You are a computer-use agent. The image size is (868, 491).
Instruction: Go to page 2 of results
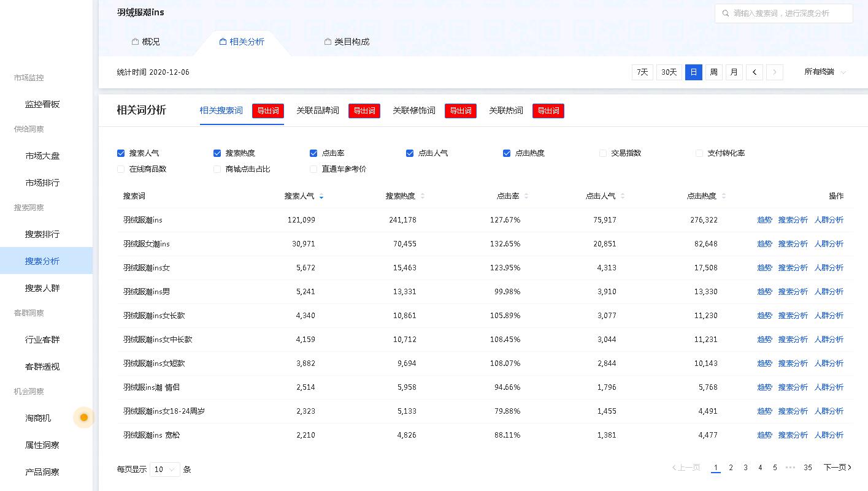coord(731,468)
